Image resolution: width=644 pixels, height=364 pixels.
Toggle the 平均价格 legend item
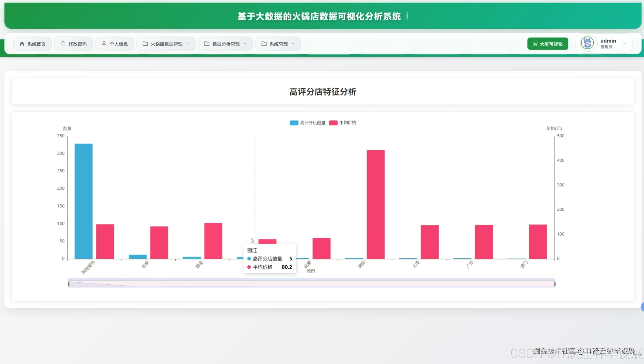click(x=343, y=122)
